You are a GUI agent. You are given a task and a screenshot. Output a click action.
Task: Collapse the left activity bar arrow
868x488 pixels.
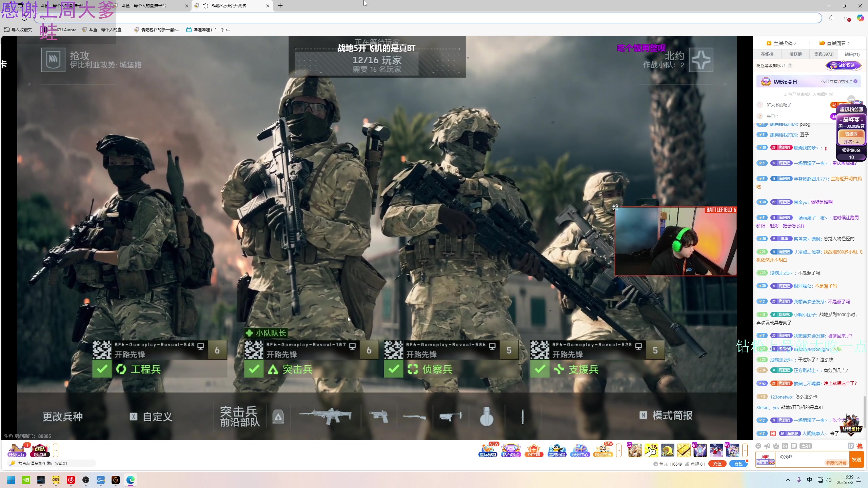click(56, 450)
